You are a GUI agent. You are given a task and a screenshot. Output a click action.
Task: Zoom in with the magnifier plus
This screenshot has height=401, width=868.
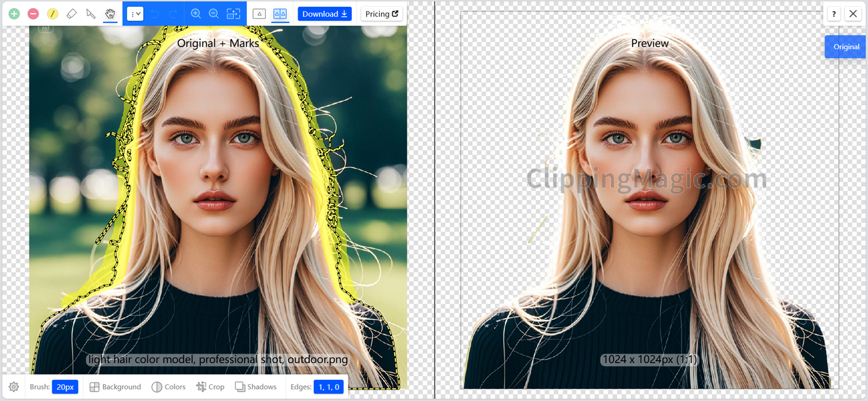(x=196, y=14)
